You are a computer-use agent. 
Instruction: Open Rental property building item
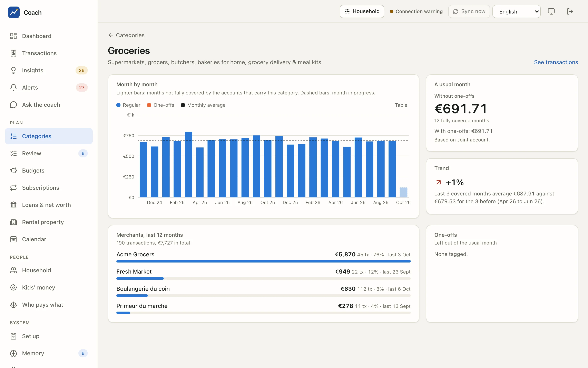click(x=49, y=222)
